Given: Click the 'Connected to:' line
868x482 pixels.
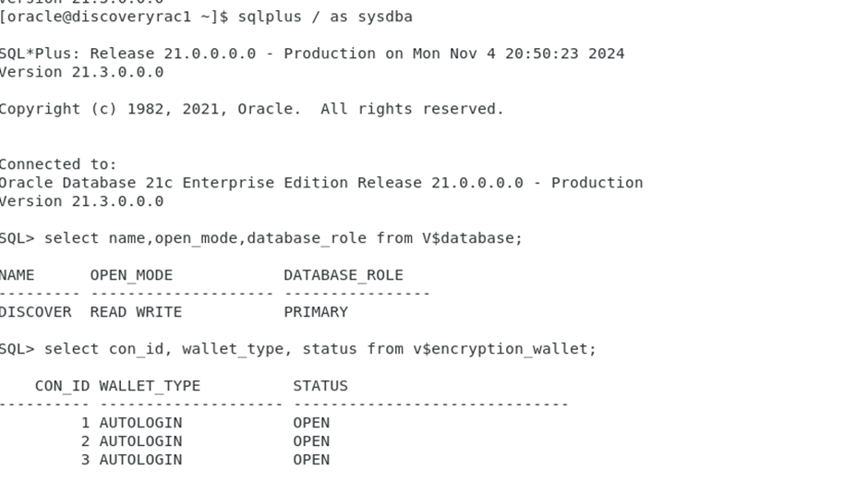Looking at the screenshot, I should (58, 164).
